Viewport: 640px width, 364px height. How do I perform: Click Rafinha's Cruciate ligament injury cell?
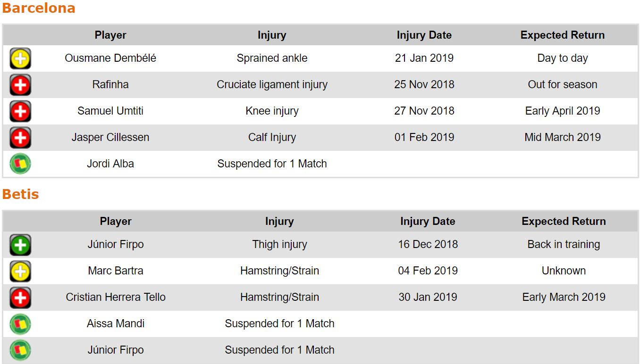click(x=272, y=85)
